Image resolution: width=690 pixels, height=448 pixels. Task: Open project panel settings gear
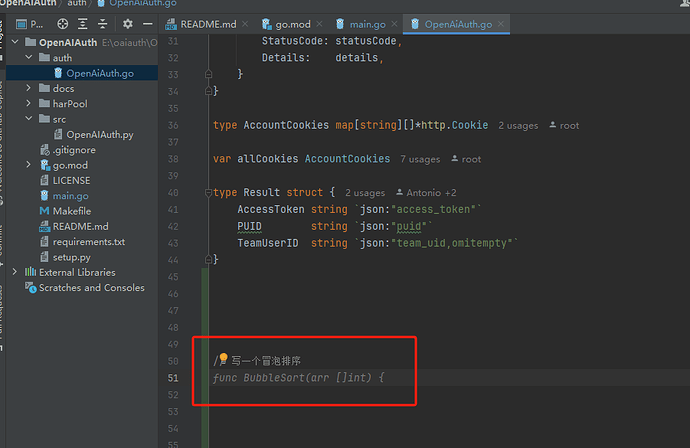(x=128, y=24)
